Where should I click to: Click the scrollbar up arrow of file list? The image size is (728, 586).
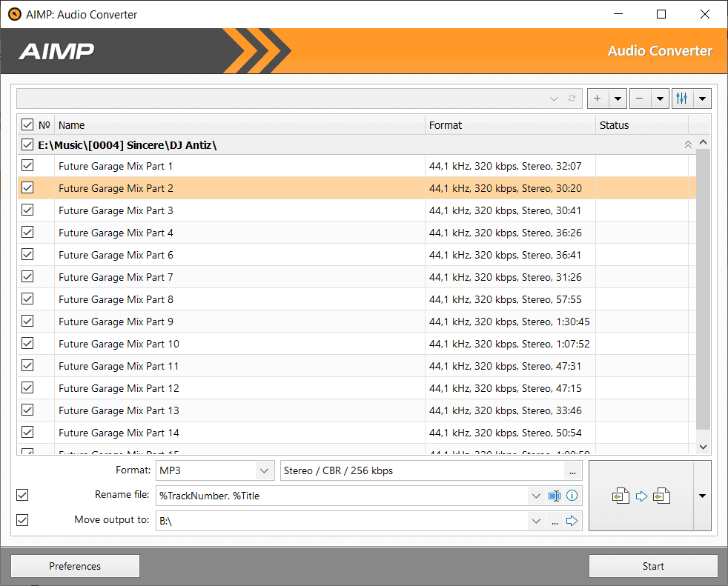tap(703, 142)
